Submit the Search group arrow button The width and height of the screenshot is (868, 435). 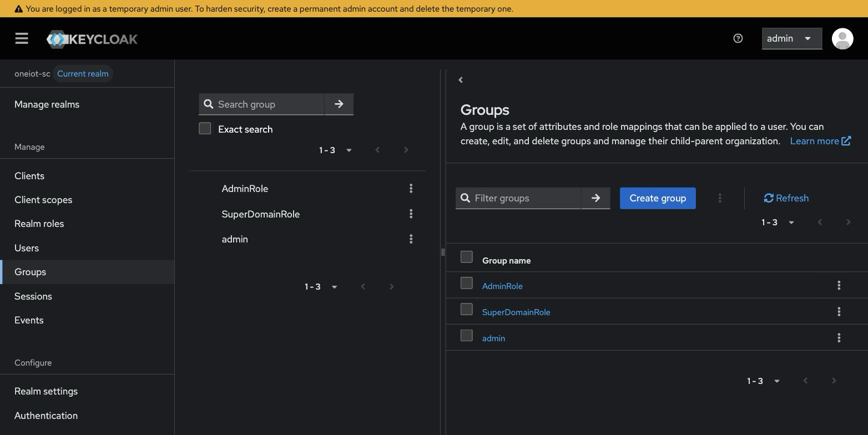point(339,104)
